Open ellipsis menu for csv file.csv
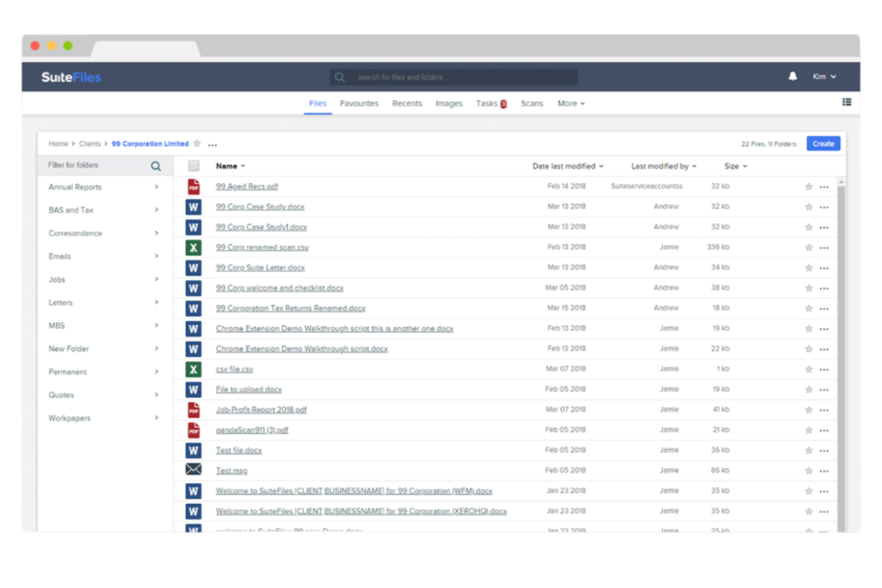882x588 pixels. [824, 370]
